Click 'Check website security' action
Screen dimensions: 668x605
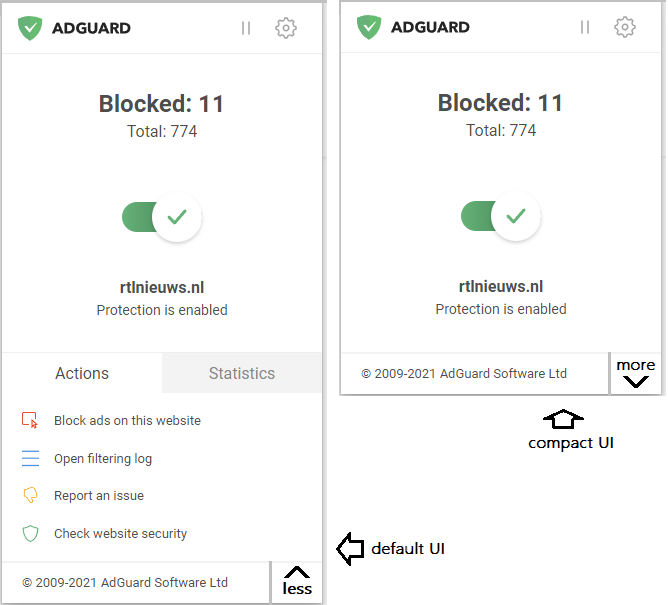coord(120,534)
